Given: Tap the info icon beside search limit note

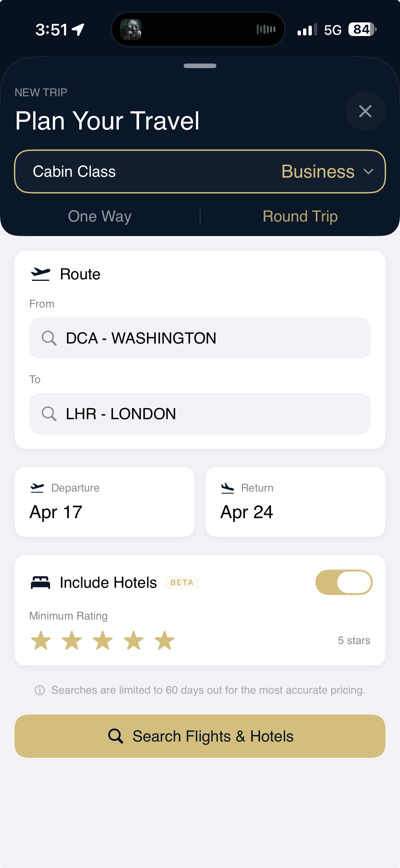Looking at the screenshot, I should coord(40,690).
